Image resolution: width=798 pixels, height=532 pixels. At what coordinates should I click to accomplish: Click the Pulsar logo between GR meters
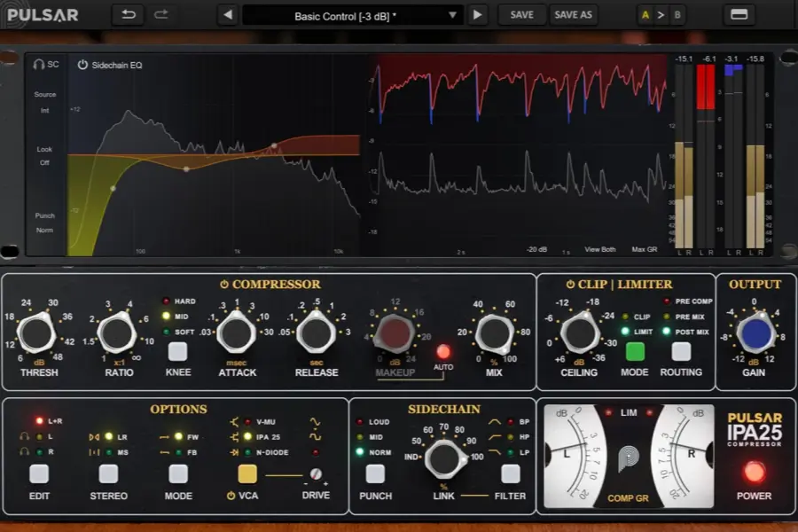629,458
